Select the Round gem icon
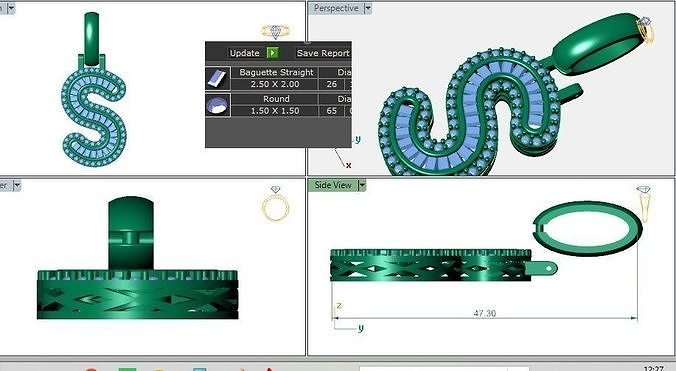Screen dimensions: 676x371 click(218, 106)
